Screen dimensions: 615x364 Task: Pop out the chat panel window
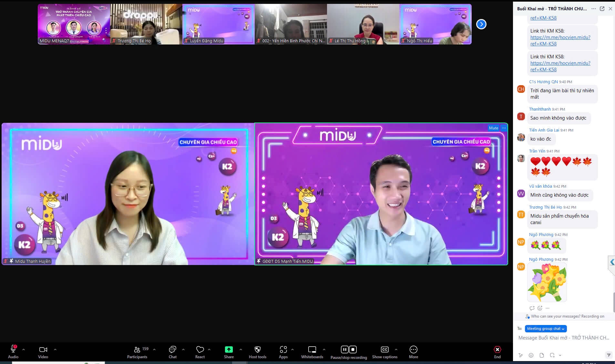(x=602, y=9)
